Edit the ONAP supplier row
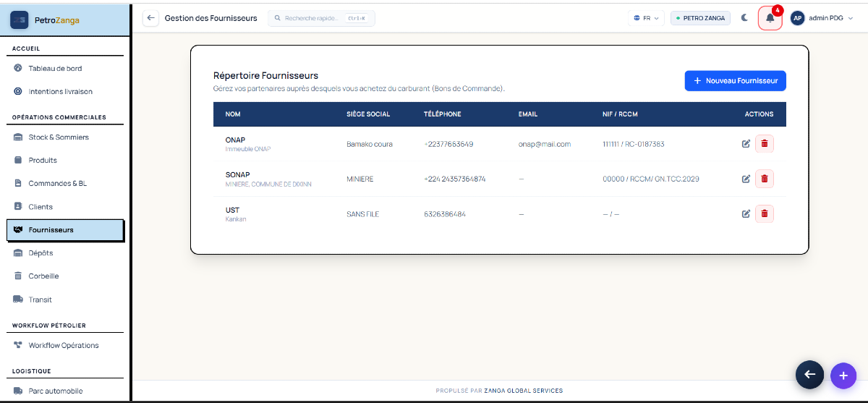Image resolution: width=868 pixels, height=403 pixels. [x=746, y=144]
